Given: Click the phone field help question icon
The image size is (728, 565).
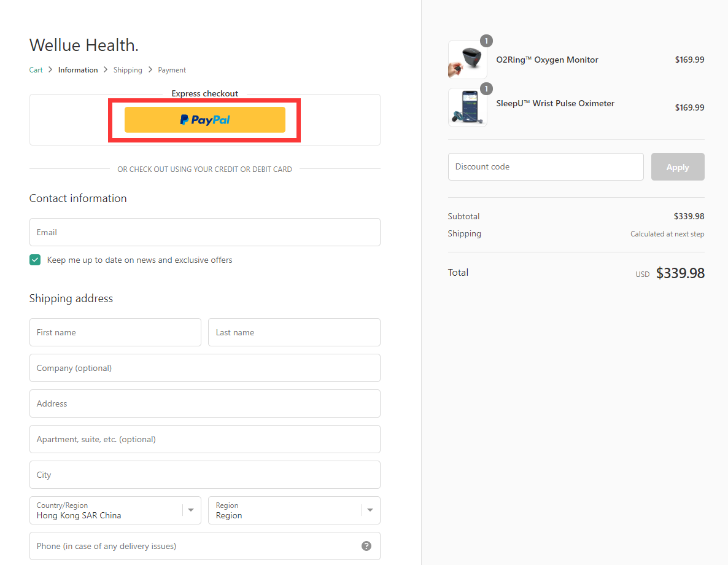Looking at the screenshot, I should click(x=366, y=546).
